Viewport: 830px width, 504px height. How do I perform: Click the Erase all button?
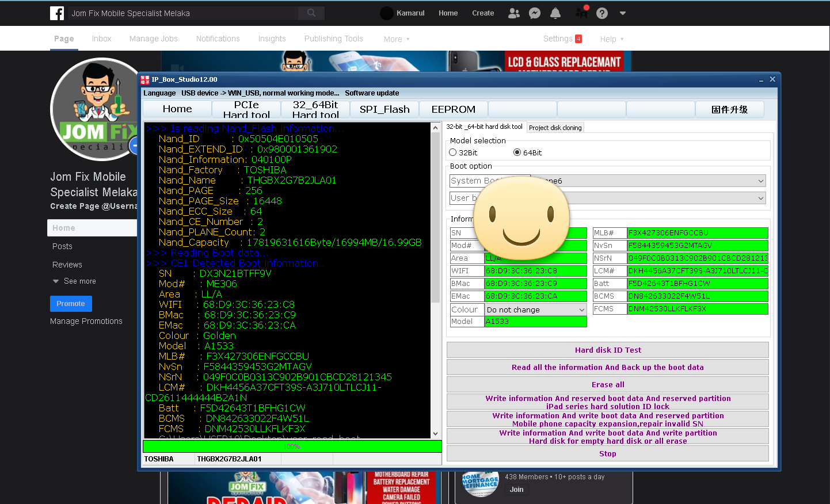click(608, 384)
